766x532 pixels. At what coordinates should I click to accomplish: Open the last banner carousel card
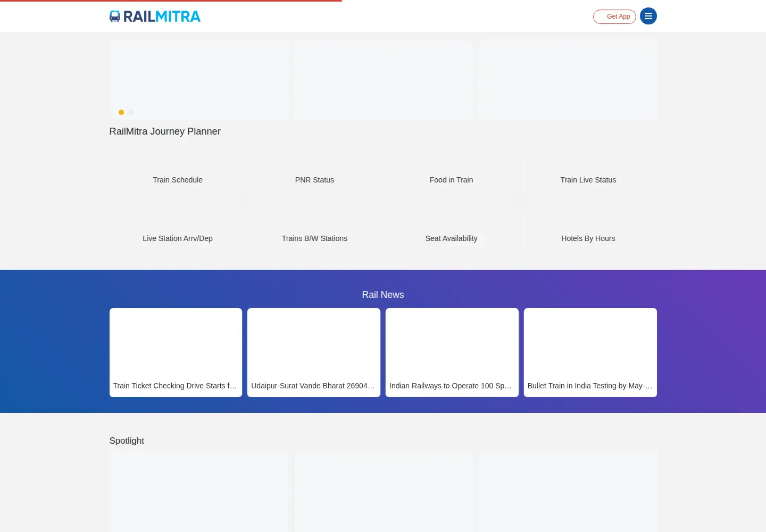coord(568,80)
